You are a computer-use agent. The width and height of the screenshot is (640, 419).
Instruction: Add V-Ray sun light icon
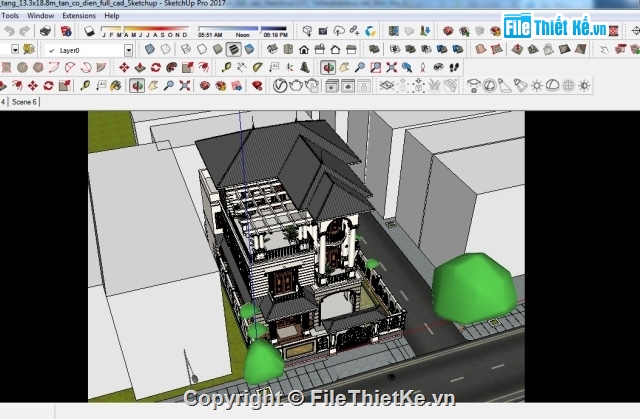click(x=536, y=86)
